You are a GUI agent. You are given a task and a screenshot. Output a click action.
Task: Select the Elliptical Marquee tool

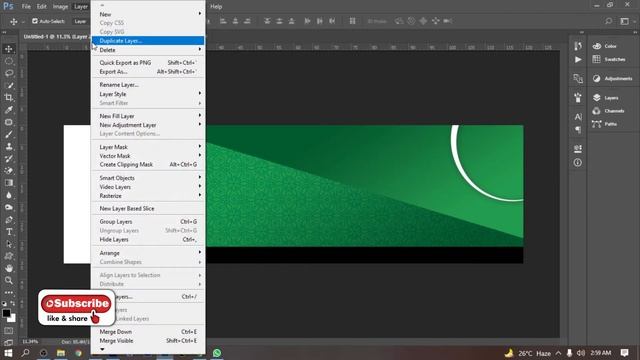[9, 61]
